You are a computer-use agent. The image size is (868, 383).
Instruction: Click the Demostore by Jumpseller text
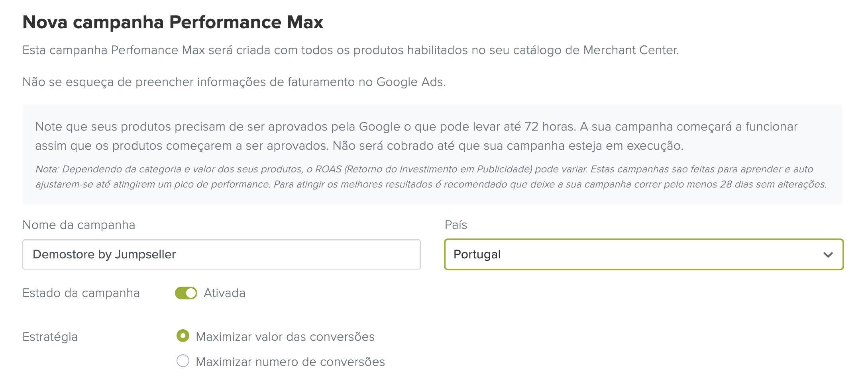[104, 254]
